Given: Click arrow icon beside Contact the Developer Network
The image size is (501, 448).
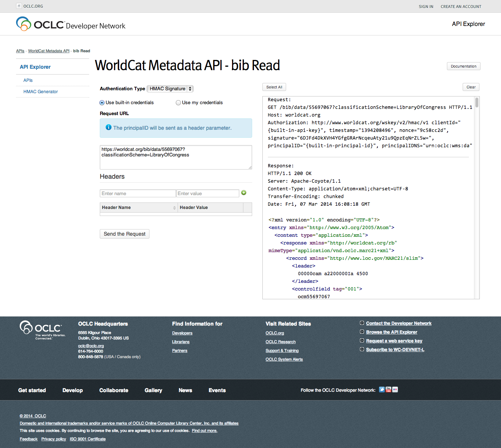Looking at the screenshot, I should [x=362, y=323].
